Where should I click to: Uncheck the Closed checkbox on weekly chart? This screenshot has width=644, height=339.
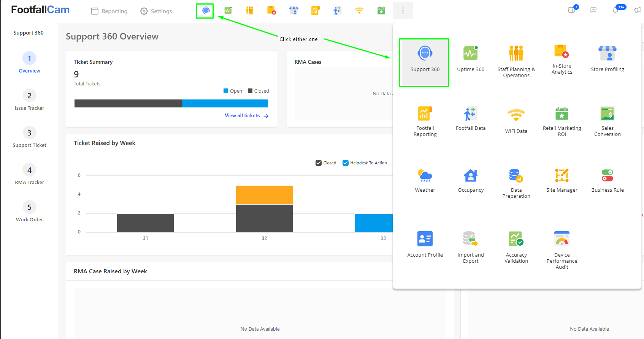[319, 163]
